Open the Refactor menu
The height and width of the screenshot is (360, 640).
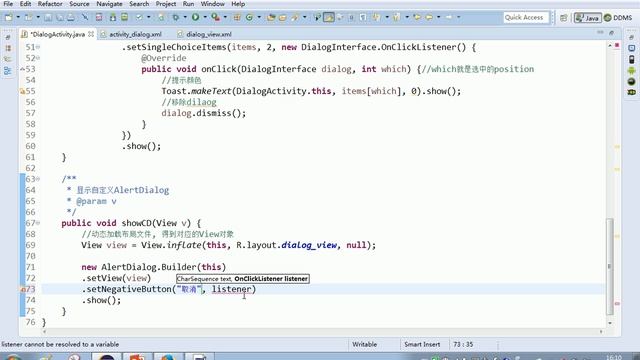tap(50, 4)
